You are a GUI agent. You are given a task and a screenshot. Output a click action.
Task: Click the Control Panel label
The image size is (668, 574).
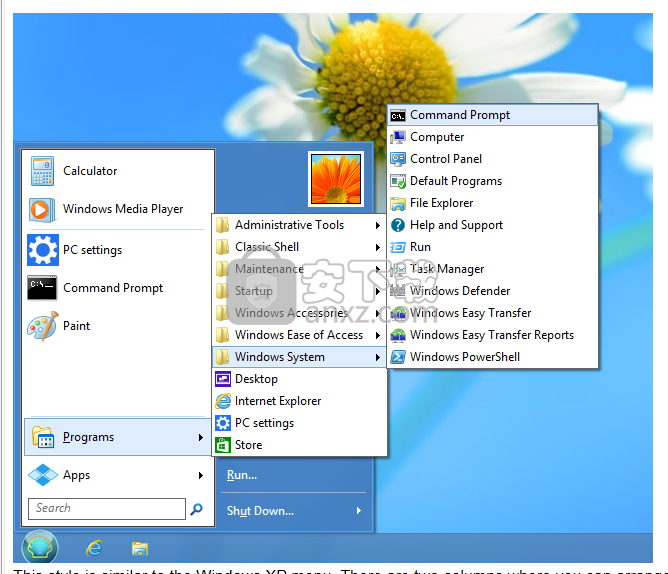pyautogui.click(x=446, y=159)
